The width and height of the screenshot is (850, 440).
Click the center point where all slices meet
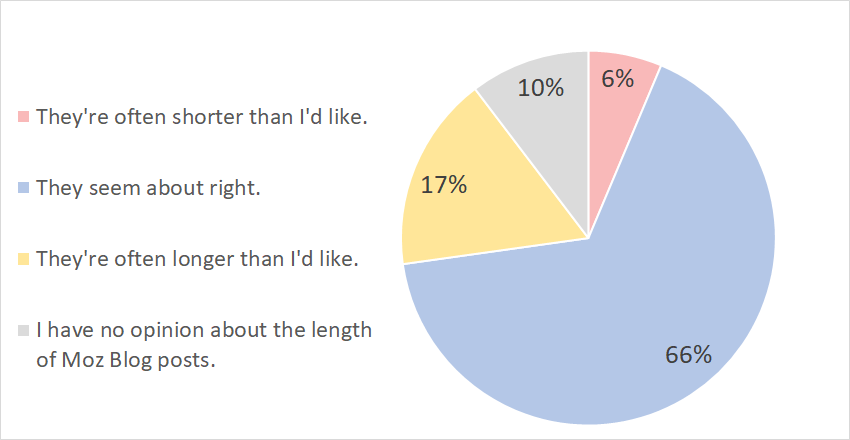click(589, 239)
